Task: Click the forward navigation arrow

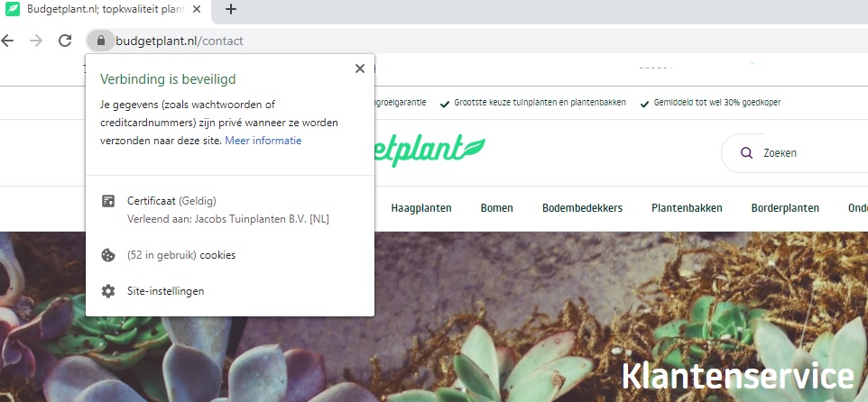Action: 36,41
